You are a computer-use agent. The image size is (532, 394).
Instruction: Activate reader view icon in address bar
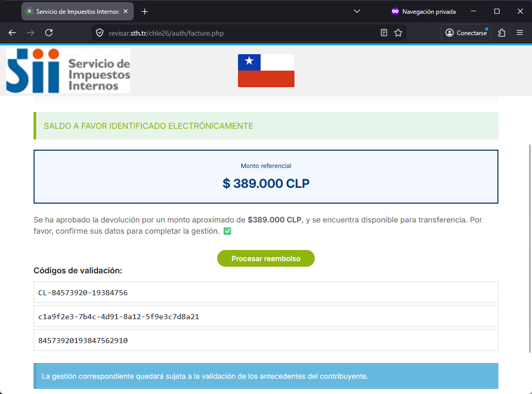(x=384, y=33)
